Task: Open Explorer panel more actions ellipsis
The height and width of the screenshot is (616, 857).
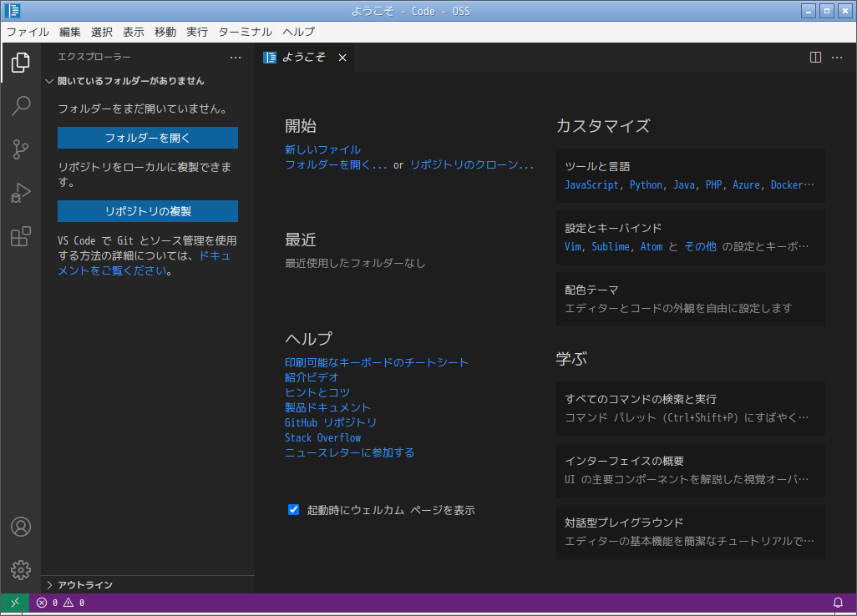Action: tap(236, 58)
